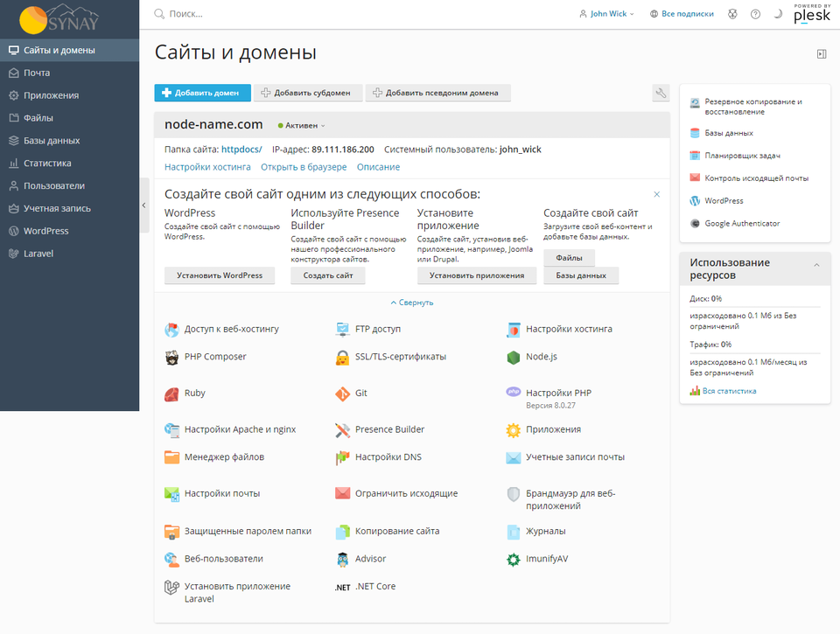Select Приложения in the sidebar
The width and height of the screenshot is (840, 634).
click(70, 95)
